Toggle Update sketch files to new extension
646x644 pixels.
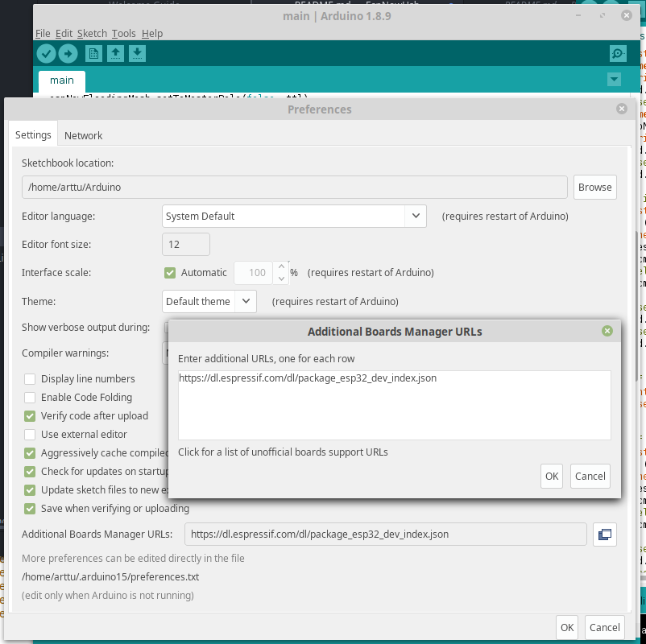coord(30,490)
